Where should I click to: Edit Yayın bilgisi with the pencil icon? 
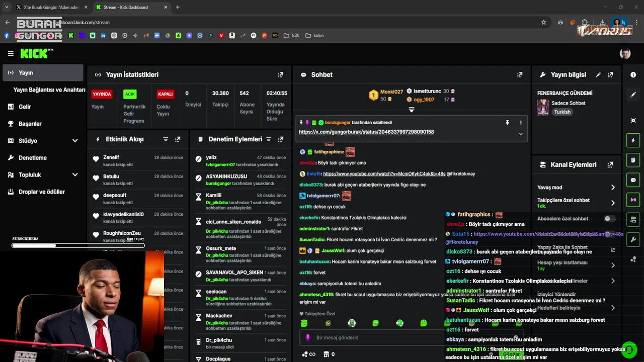pyautogui.click(x=598, y=74)
